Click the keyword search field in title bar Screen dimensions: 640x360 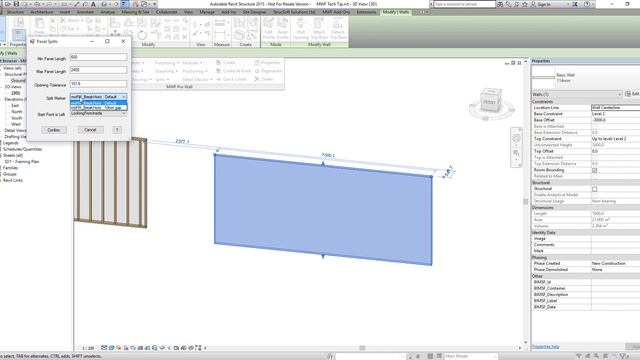click(464, 4)
